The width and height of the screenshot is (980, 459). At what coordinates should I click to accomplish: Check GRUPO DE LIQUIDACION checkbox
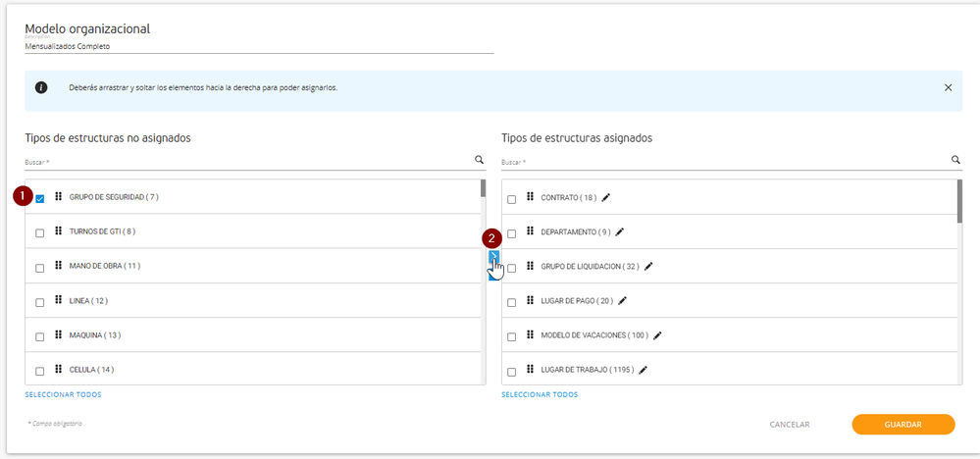pyautogui.click(x=511, y=268)
